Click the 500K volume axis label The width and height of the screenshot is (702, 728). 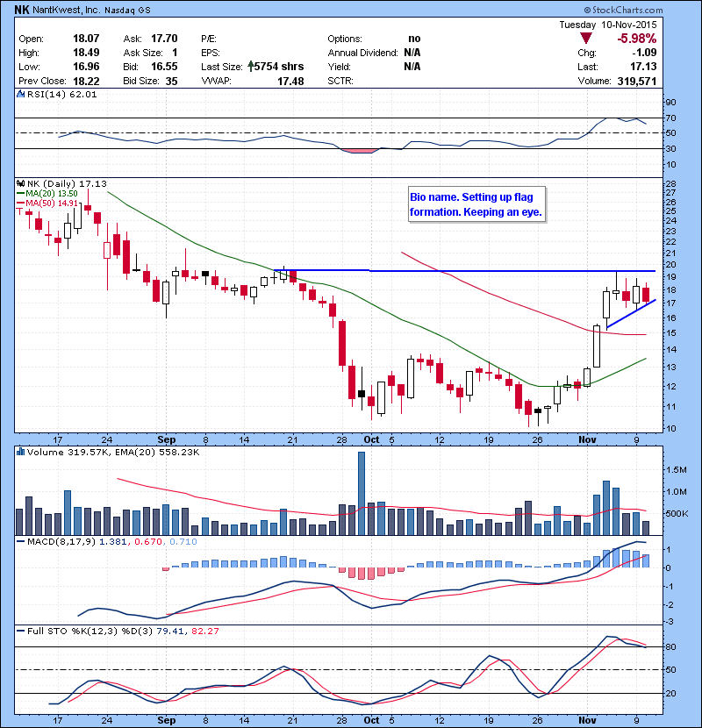click(677, 513)
